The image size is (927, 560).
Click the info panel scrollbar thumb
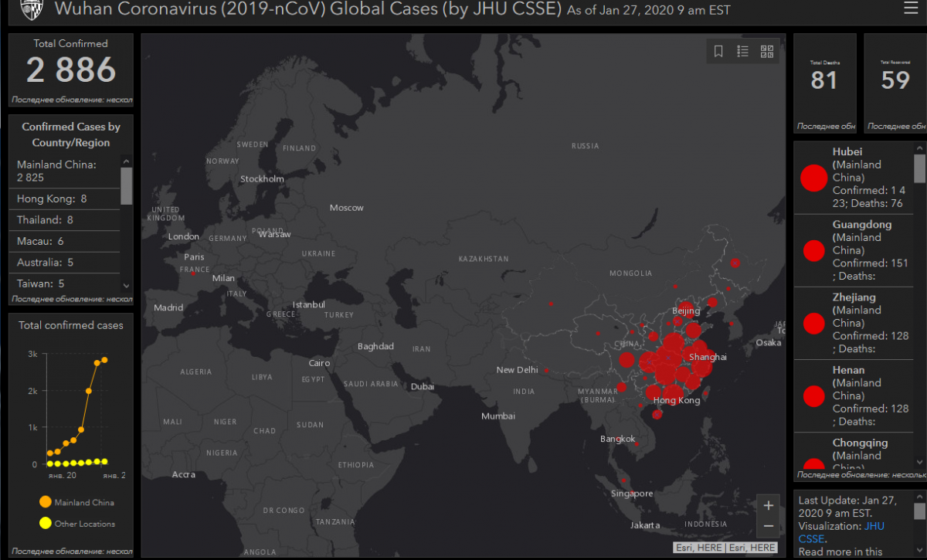919,511
